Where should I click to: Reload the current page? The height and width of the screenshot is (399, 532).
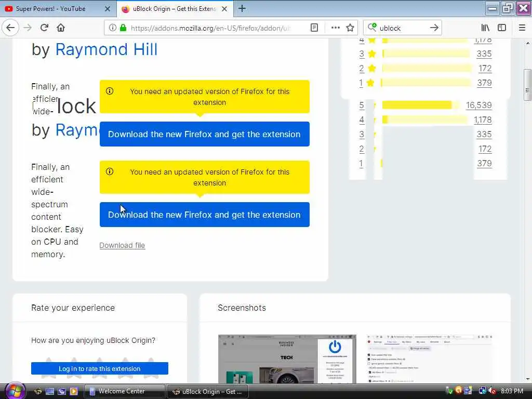point(44,28)
